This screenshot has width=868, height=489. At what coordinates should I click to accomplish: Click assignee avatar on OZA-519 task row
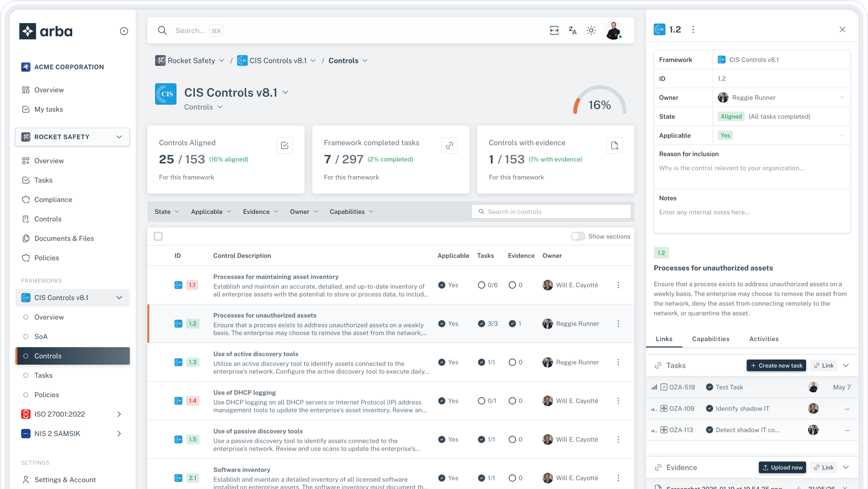click(813, 387)
